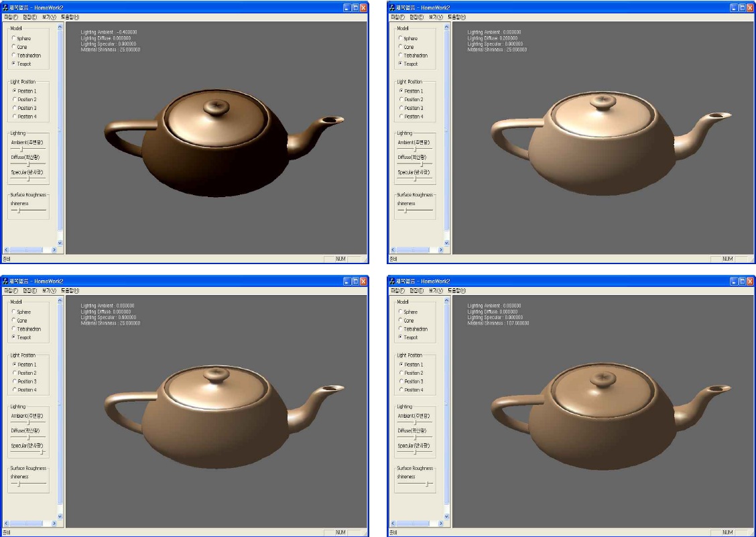Select the Teapot model radio button
Viewport: 756px width, 537px height.
point(12,63)
